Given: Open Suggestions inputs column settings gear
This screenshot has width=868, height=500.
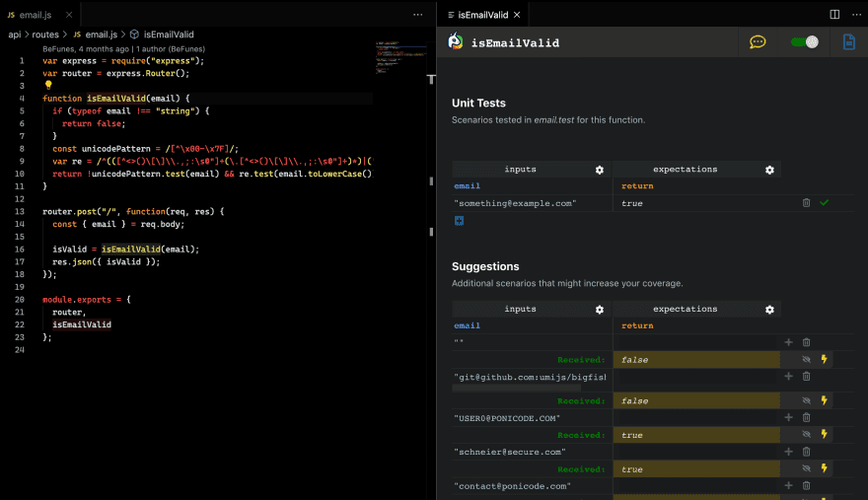Looking at the screenshot, I should (600, 310).
